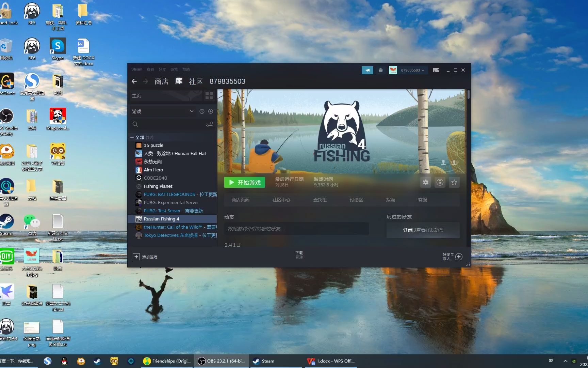Open the 好友 menu
This screenshot has height=368, width=588.
pos(162,70)
